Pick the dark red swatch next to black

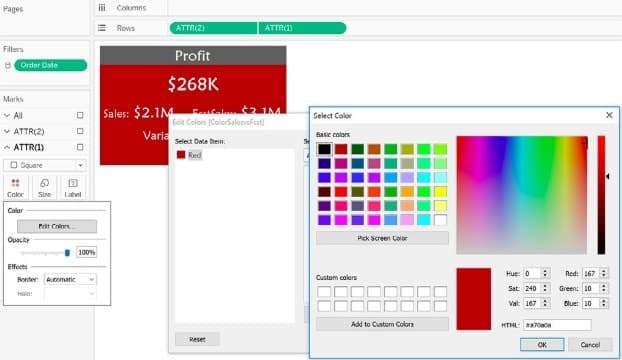[341, 149]
